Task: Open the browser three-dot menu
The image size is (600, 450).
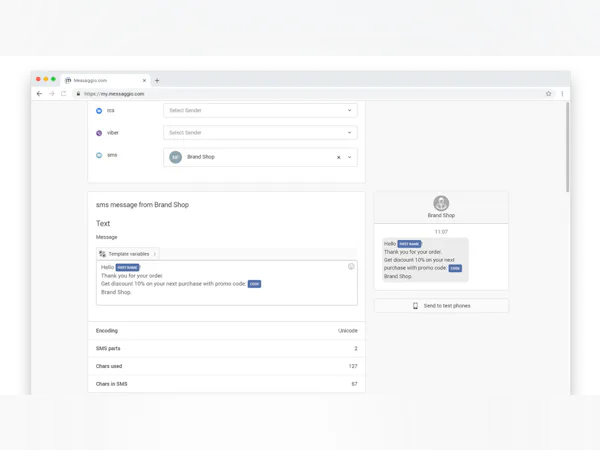Action: pyautogui.click(x=562, y=94)
